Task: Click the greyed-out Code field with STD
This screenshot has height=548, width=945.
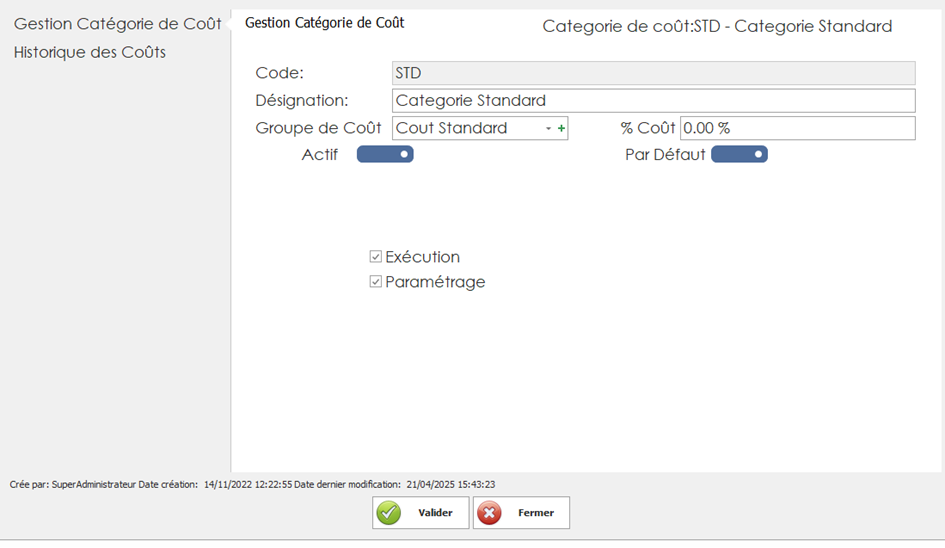Action: coord(653,73)
